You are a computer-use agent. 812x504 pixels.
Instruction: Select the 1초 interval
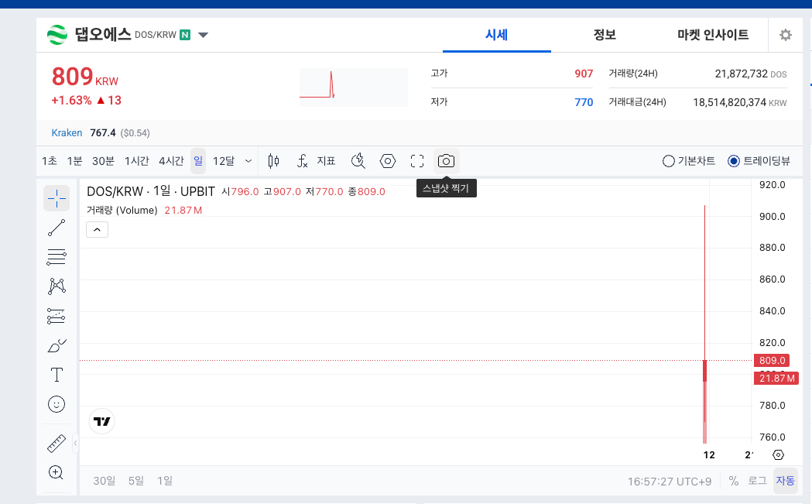point(50,161)
